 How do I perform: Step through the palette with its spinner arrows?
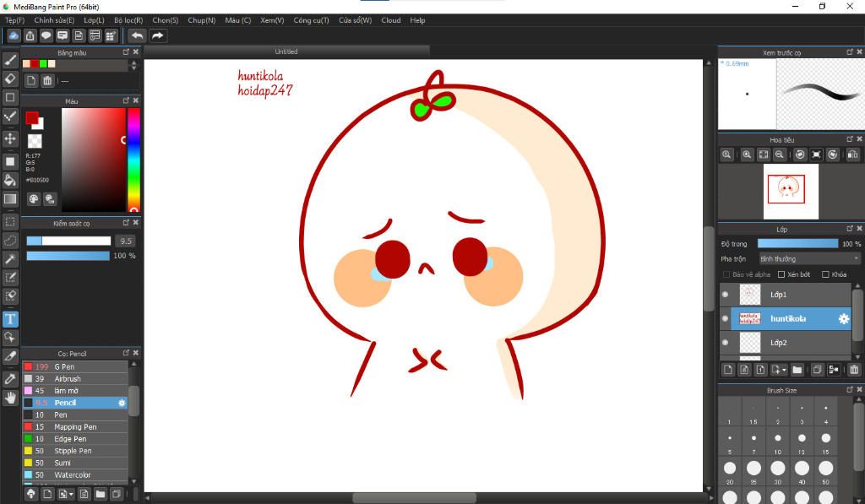(133, 64)
